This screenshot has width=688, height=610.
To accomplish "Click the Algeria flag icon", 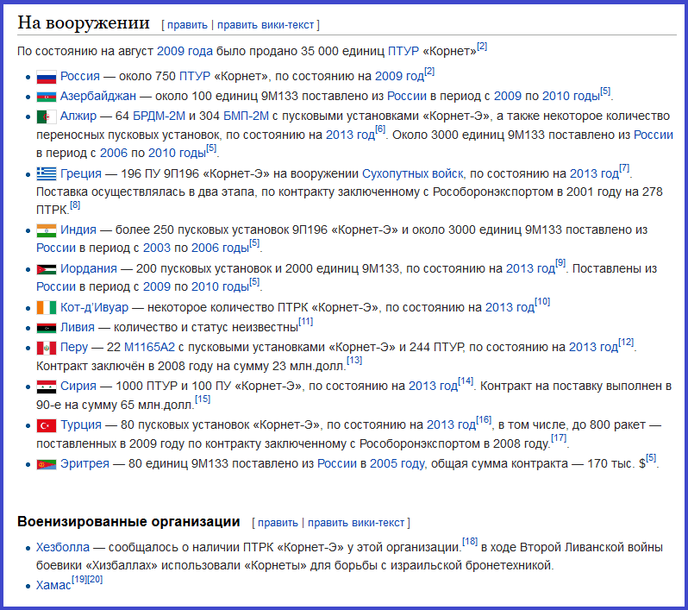I will tap(46, 117).
